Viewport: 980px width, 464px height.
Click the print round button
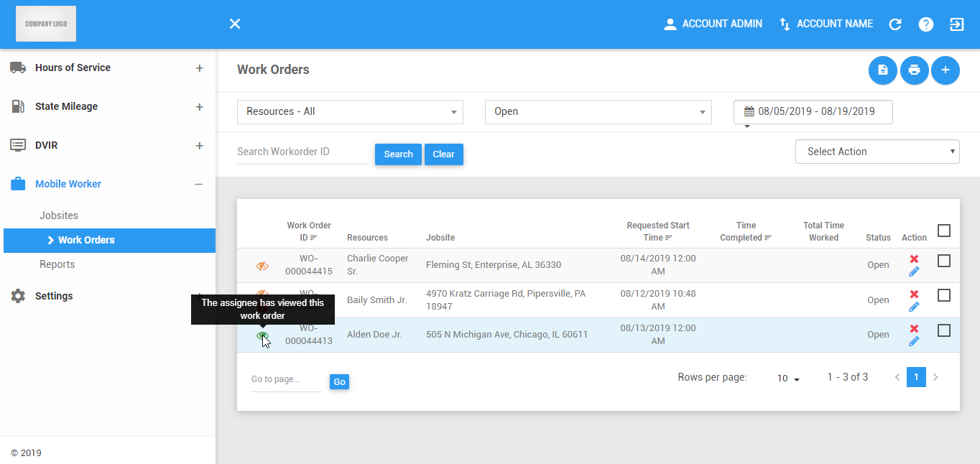tap(914, 70)
